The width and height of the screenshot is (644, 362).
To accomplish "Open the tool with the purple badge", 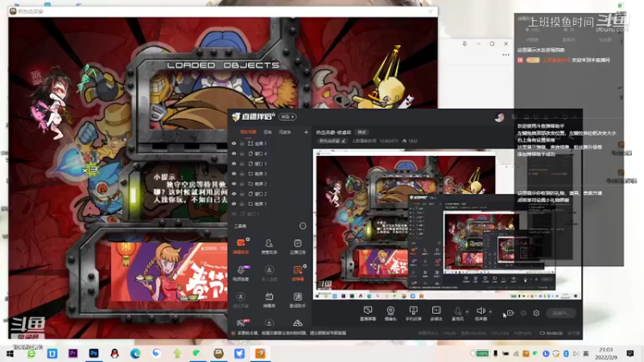I will coord(241,273).
